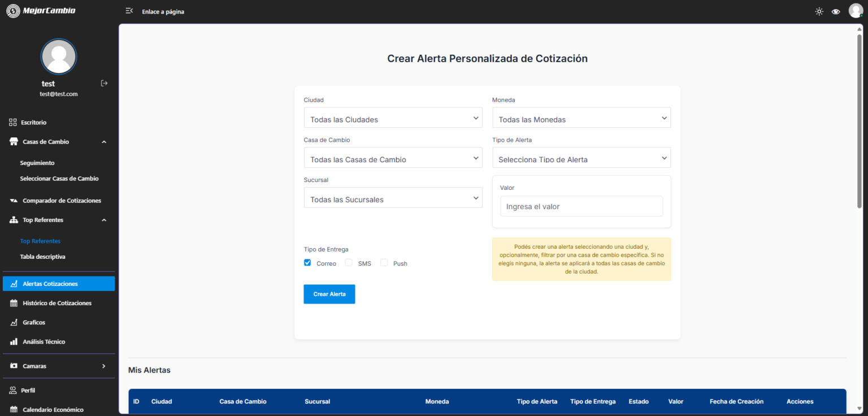Click the Graficos line-chart icon

pos(14,322)
